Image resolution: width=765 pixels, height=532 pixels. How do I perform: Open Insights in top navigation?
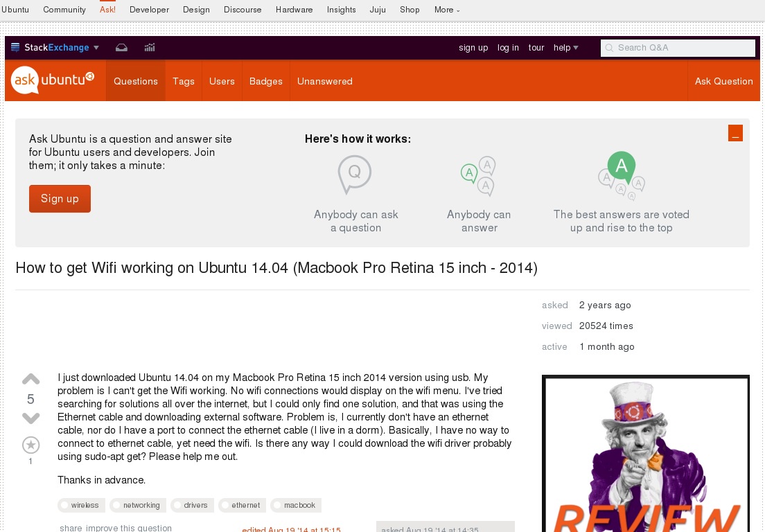pyautogui.click(x=342, y=10)
